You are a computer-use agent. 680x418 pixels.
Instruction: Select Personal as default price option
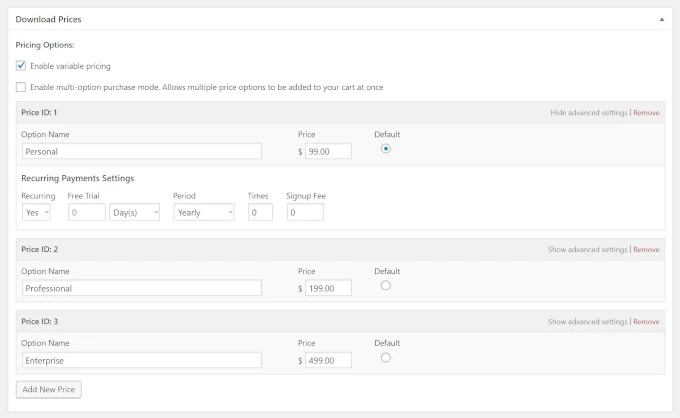click(386, 149)
